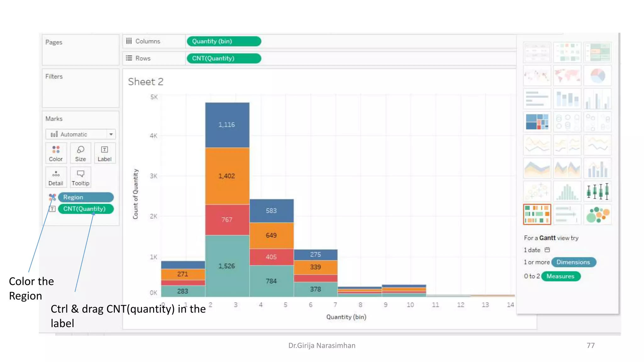The width and height of the screenshot is (644, 362).
Task: Open the Label marks card button
Action: tap(104, 153)
